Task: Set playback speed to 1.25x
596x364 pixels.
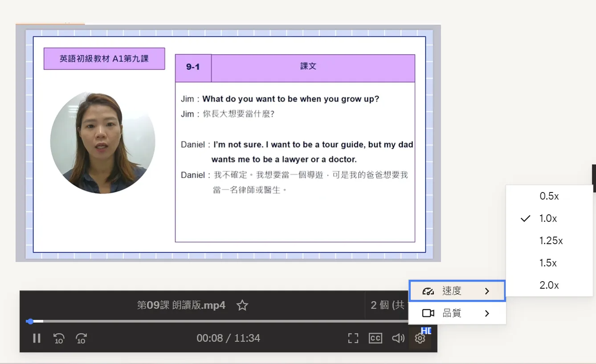Action: pyautogui.click(x=551, y=241)
